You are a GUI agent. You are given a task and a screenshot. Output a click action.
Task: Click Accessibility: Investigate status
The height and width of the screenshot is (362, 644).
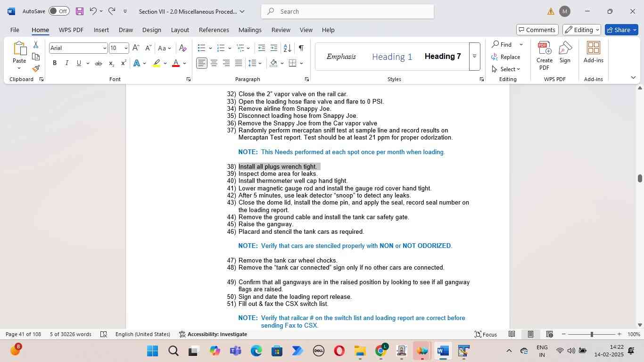pyautogui.click(x=213, y=334)
